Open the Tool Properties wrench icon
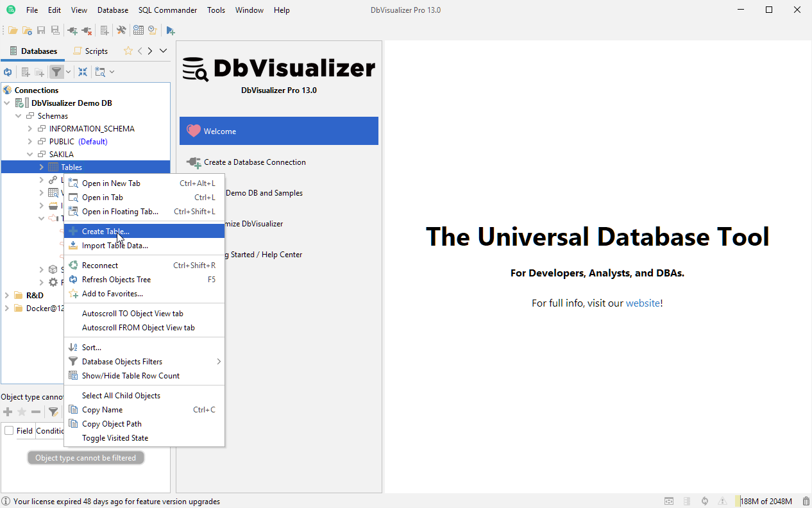Viewport: 812px width, 508px height. pos(121,30)
